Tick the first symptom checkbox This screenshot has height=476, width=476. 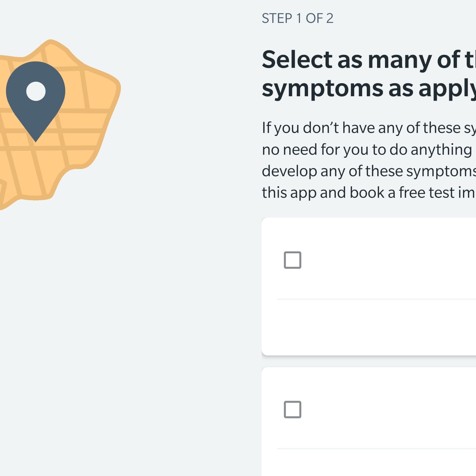[292, 260]
